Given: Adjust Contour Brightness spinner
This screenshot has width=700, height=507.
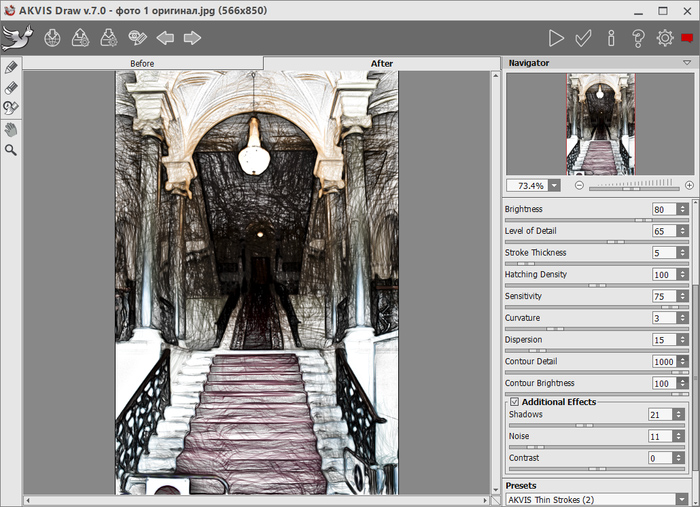Looking at the screenshot, I should click(682, 384).
